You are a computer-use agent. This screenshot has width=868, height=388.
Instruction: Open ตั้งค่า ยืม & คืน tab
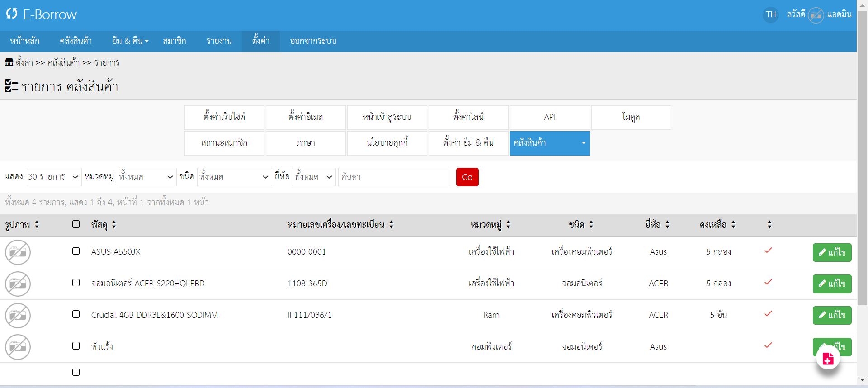[468, 143]
